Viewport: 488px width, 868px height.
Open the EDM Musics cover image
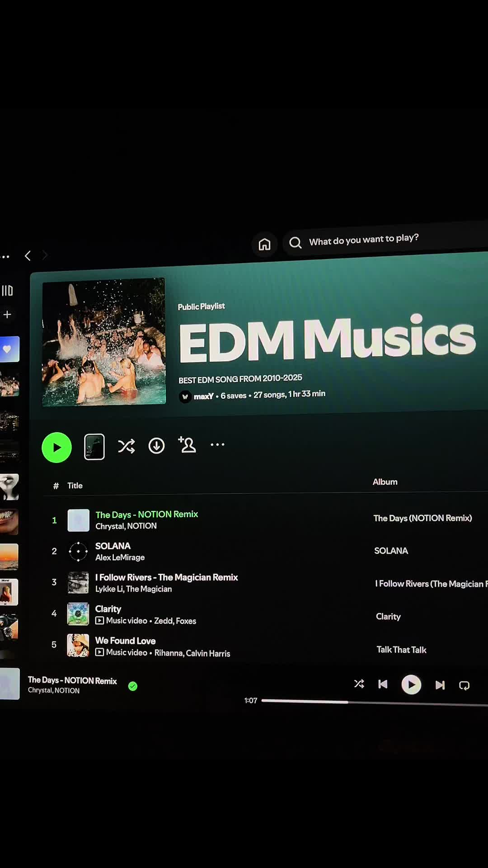click(104, 342)
